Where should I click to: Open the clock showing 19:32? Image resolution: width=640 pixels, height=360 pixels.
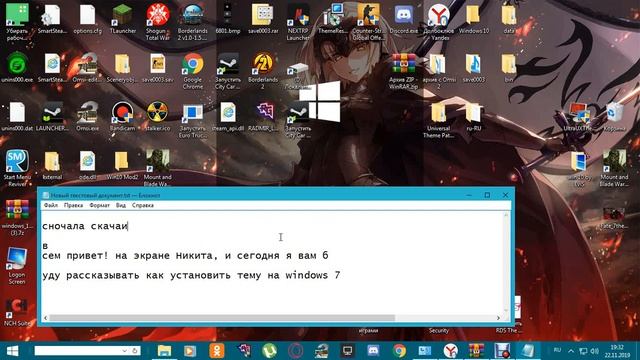617,351
